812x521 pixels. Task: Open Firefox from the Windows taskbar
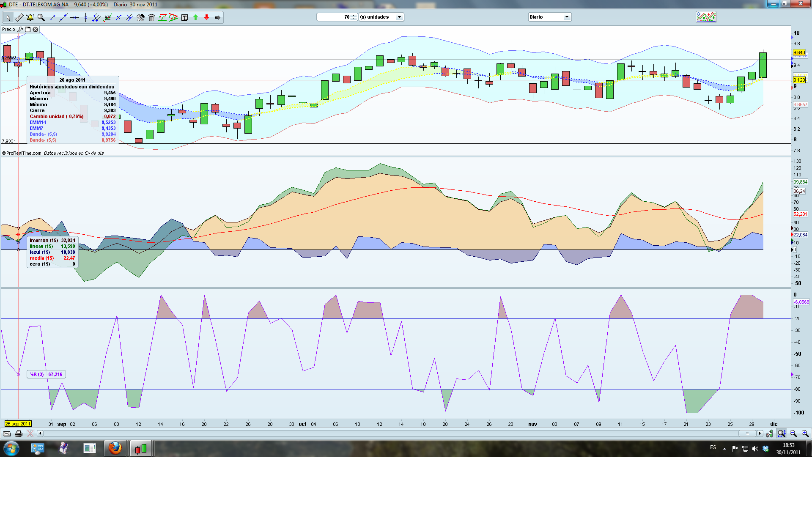(x=115, y=448)
